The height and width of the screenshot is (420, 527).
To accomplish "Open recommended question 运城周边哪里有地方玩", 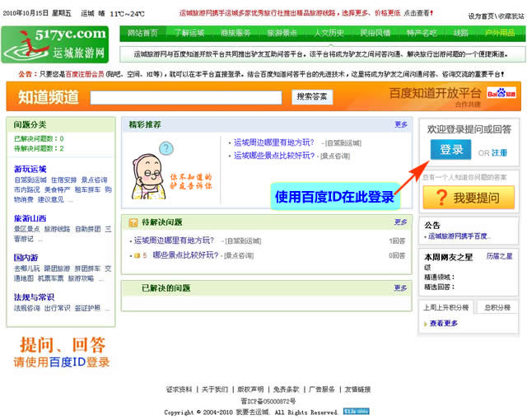I will tap(274, 142).
